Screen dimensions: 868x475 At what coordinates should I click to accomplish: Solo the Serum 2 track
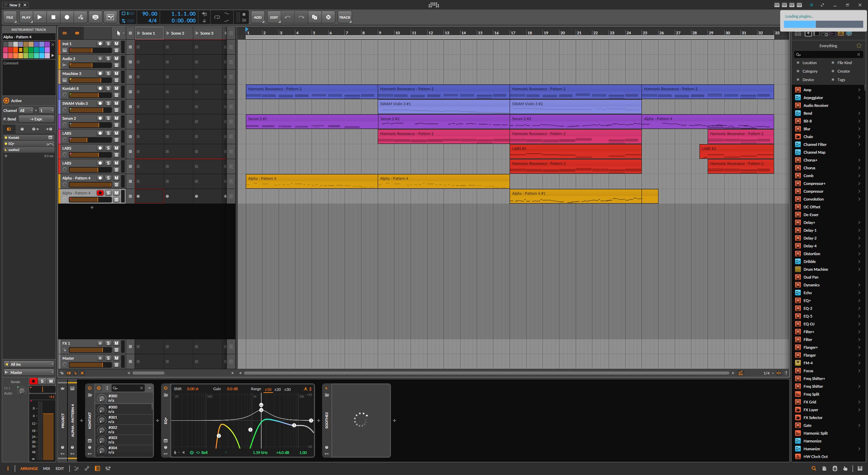coord(108,118)
